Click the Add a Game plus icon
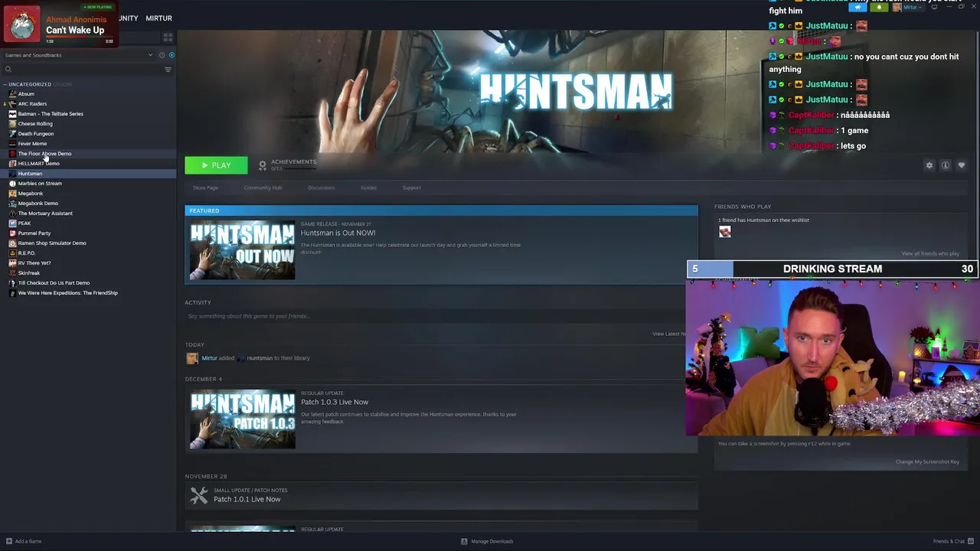This screenshot has height=551, width=980. click(9, 541)
